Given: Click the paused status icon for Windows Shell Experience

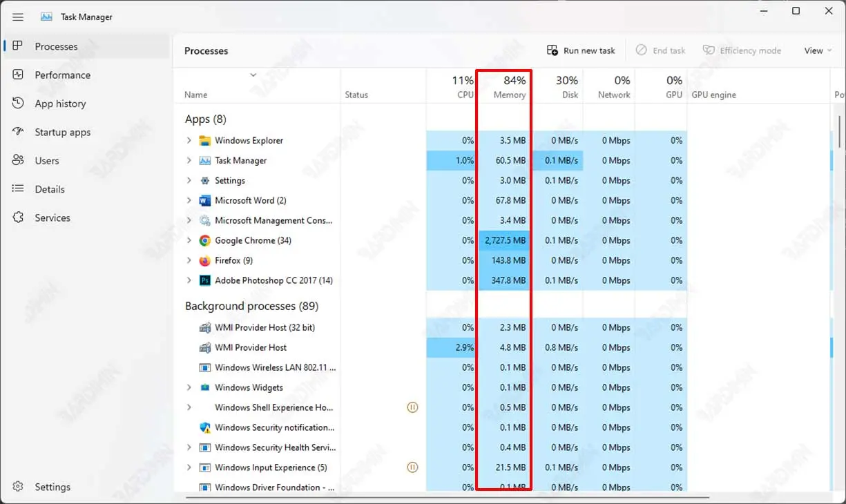Looking at the screenshot, I should click(412, 408).
